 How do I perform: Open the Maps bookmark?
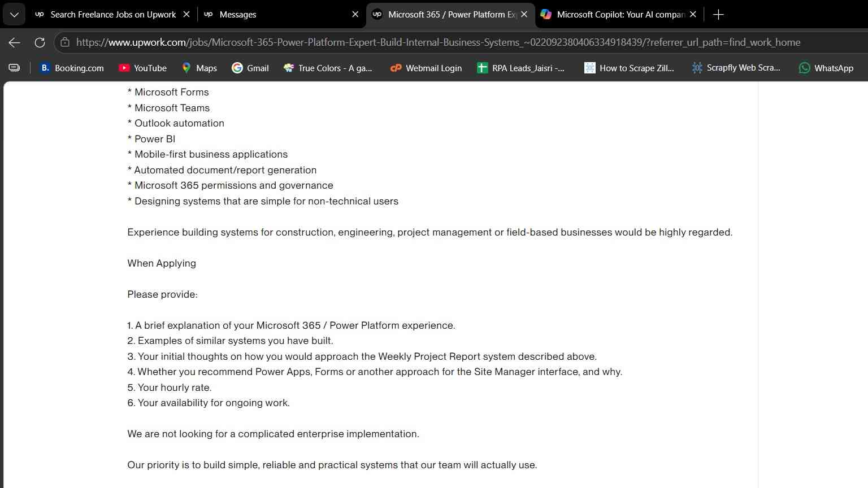[x=199, y=68]
